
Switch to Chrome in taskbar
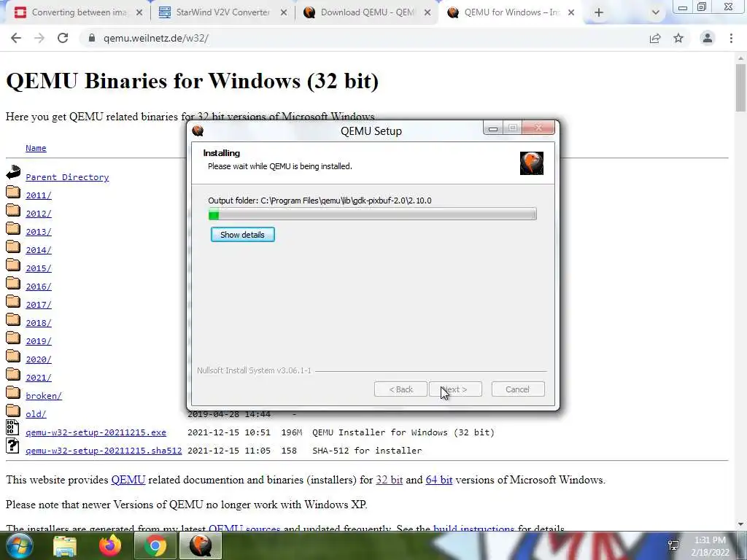click(155, 546)
